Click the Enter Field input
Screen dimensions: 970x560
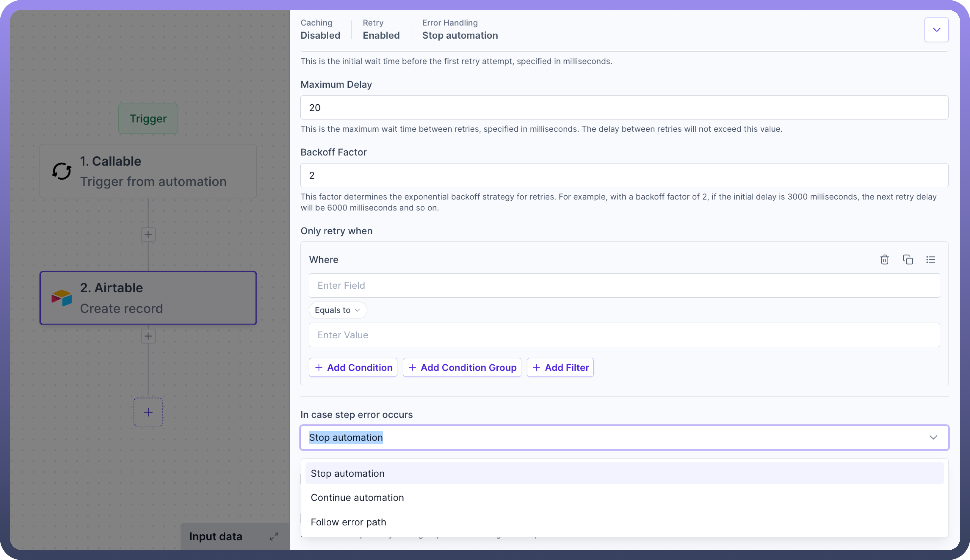(x=624, y=285)
